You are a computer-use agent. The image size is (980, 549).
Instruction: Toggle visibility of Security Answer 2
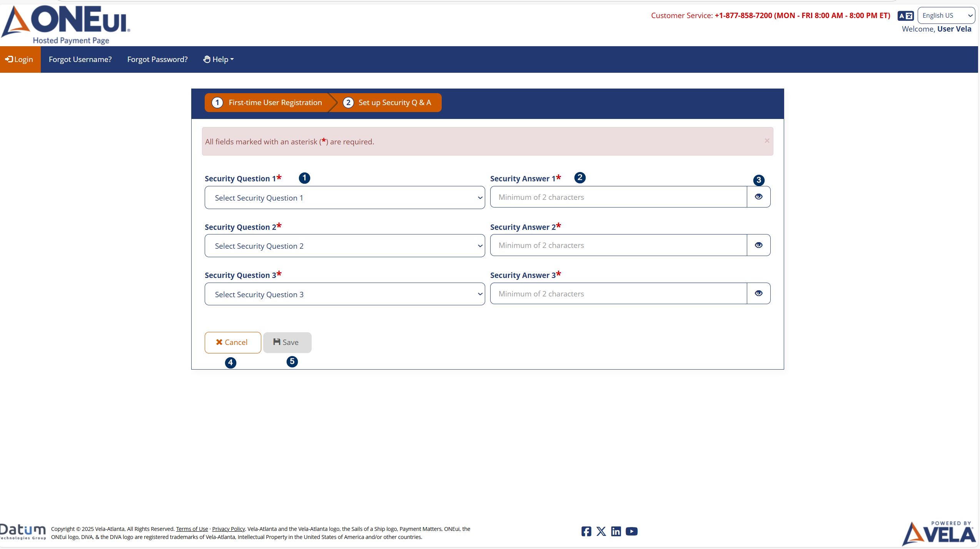(758, 245)
